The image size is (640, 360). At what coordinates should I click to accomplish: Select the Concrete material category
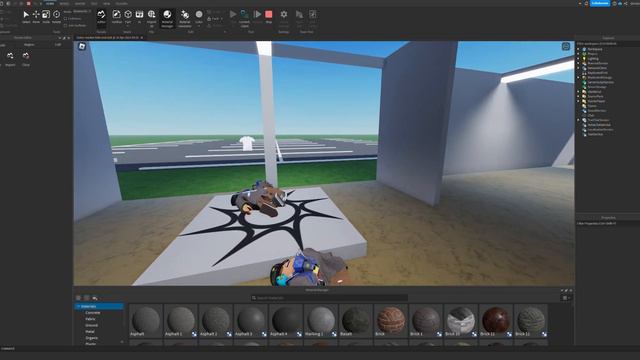coord(93,313)
